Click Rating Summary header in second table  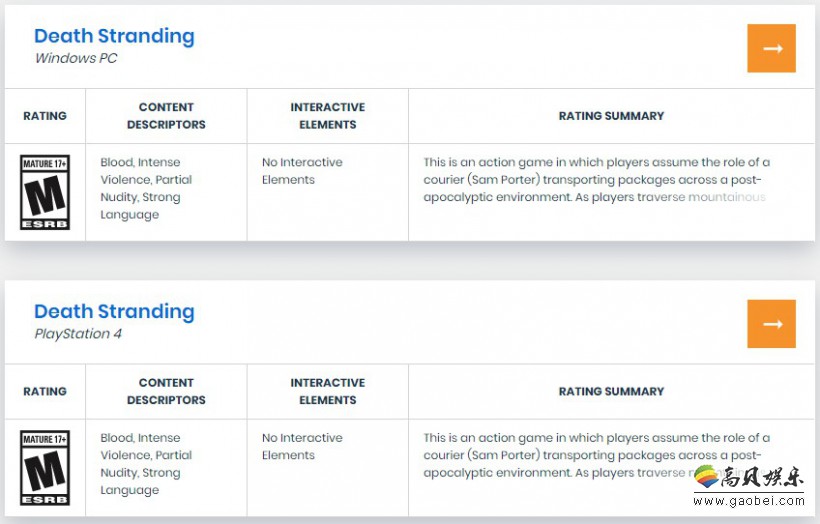[x=611, y=392]
